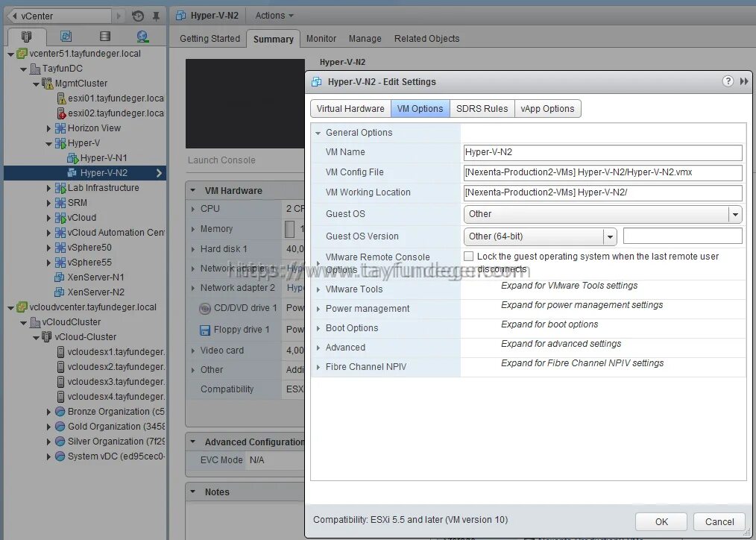This screenshot has width=756, height=540.
Task: Click the vcloudvcenter server icon
Action: pyautogui.click(x=22, y=307)
